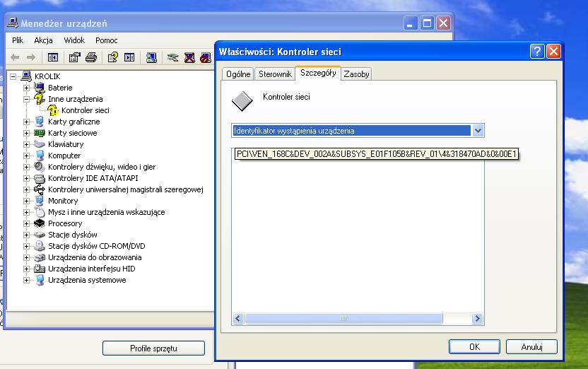The image size is (588, 369).
Task: Click the Urządzenia do obrazowania icon
Action: 40,257
